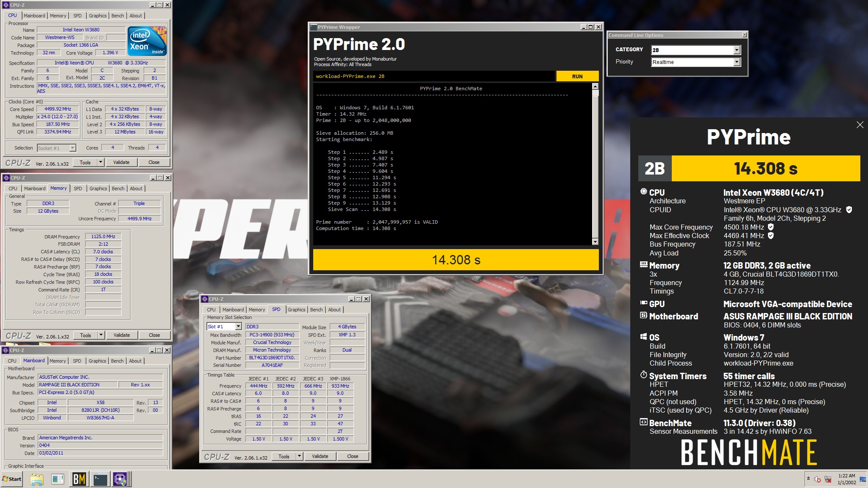Click the Uncore Frequency 4499.9 MHz value
Image resolution: width=868 pixels, height=488 pixels.
(139, 219)
